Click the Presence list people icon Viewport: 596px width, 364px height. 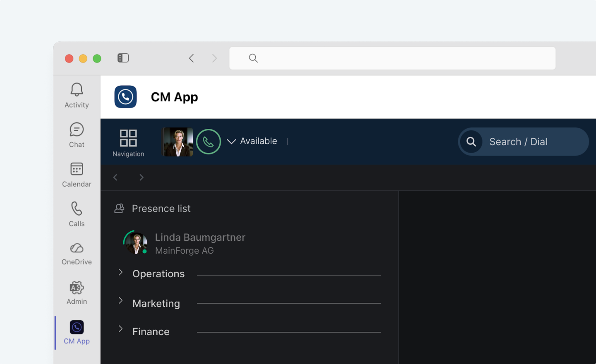119,208
